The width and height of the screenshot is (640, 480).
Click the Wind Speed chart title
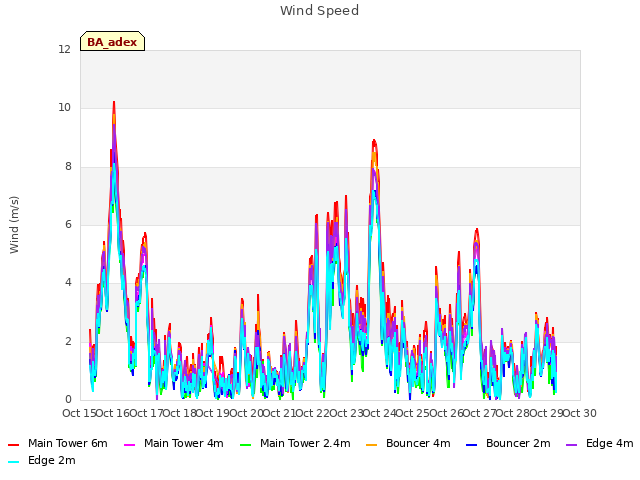point(320,11)
